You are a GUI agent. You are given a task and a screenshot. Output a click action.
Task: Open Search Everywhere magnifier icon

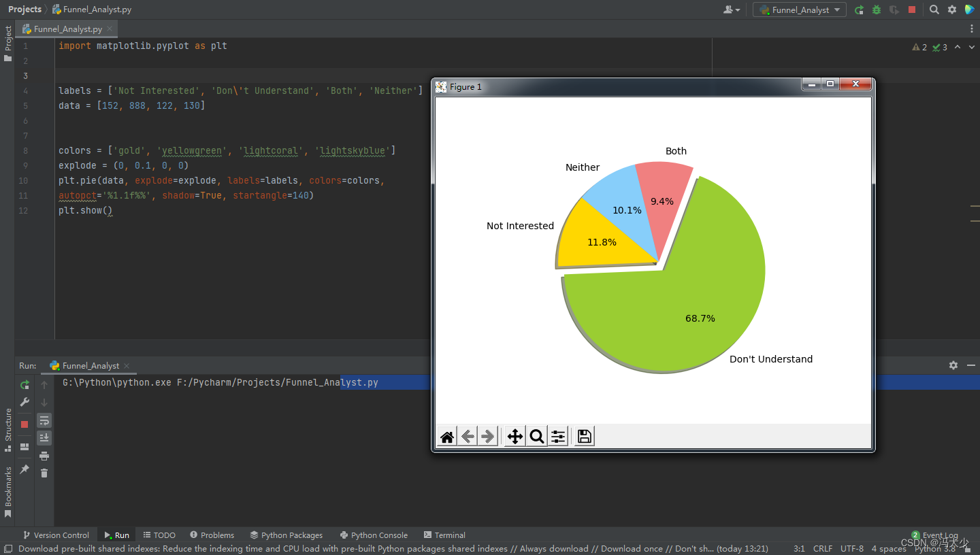click(x=934, y=10)
